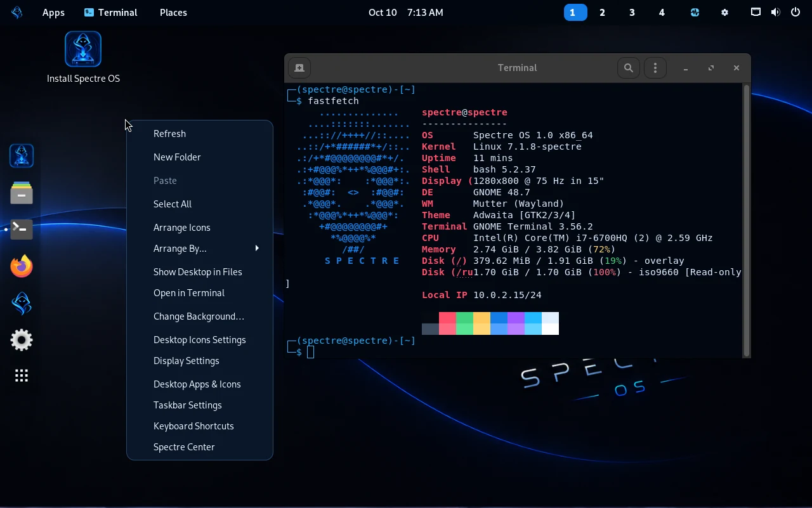Image resolution: width=812 pixels, height=508 pixels.
Task: Switch to workspace 2
Action: pyautogui.click(x=602, y=12)
